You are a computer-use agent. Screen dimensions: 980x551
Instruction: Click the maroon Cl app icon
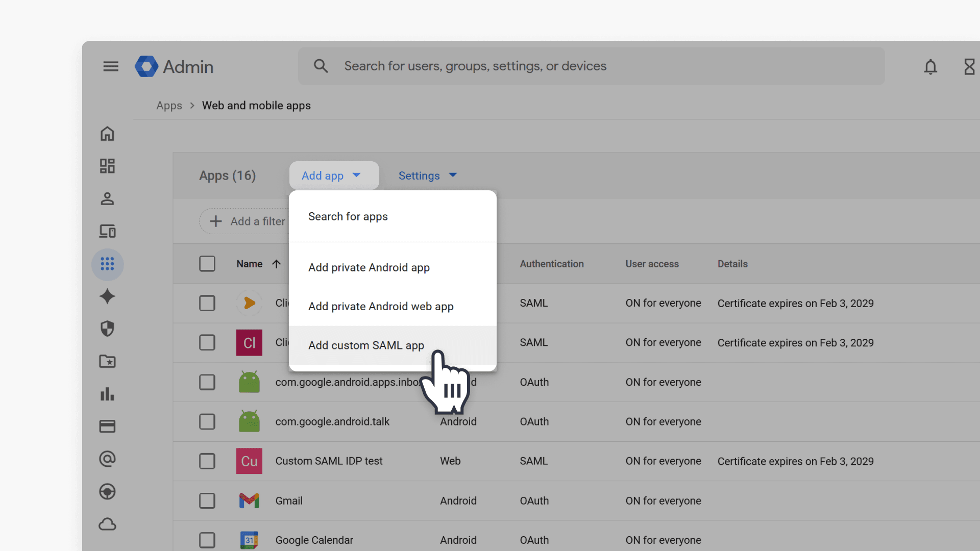(x=249, y=342)
